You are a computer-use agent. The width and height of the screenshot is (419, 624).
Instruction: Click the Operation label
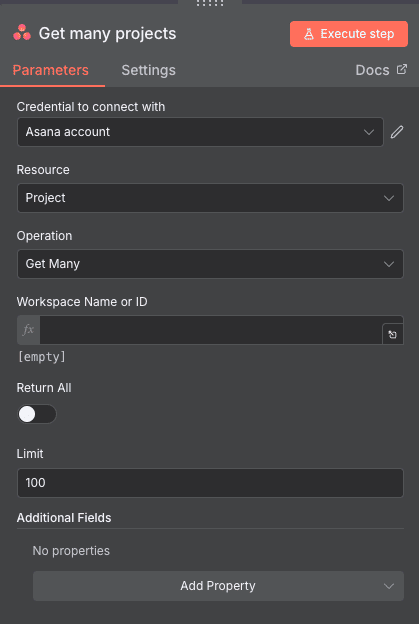click(x=45, y=236)
